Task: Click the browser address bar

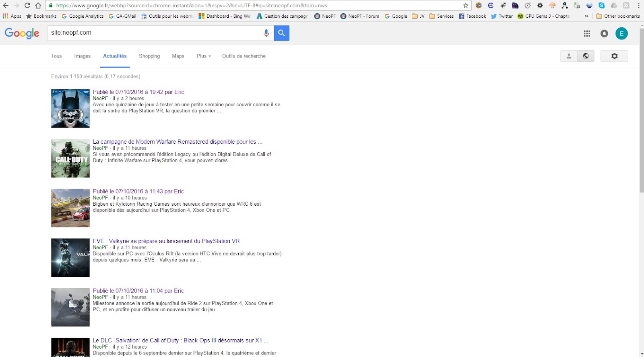Action: (x=258, y=6)
